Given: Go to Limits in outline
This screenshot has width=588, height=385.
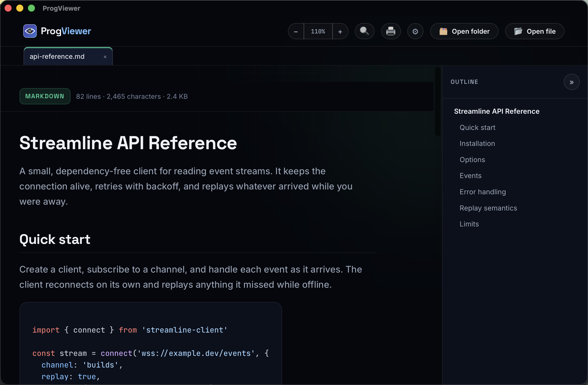Looking at the screenshot, I should click(x=469, y=224).
